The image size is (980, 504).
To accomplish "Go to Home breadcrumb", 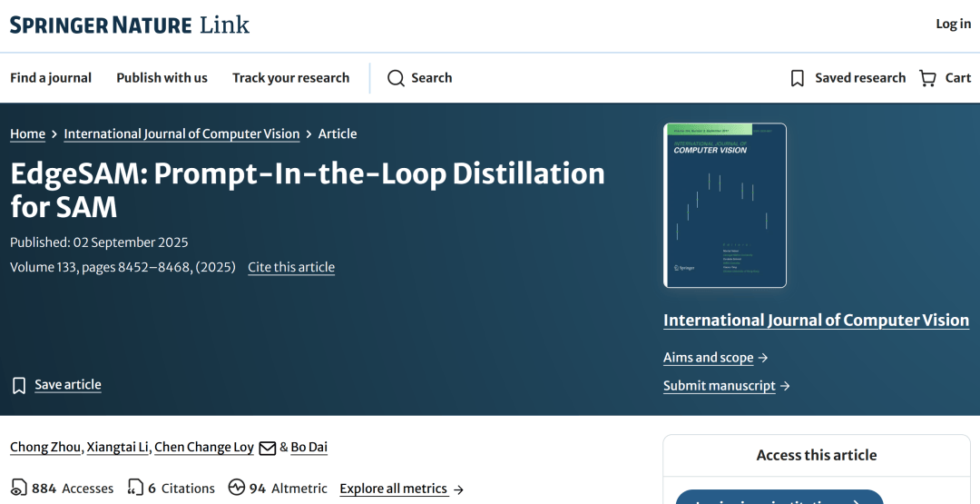I will coord(27,133).
